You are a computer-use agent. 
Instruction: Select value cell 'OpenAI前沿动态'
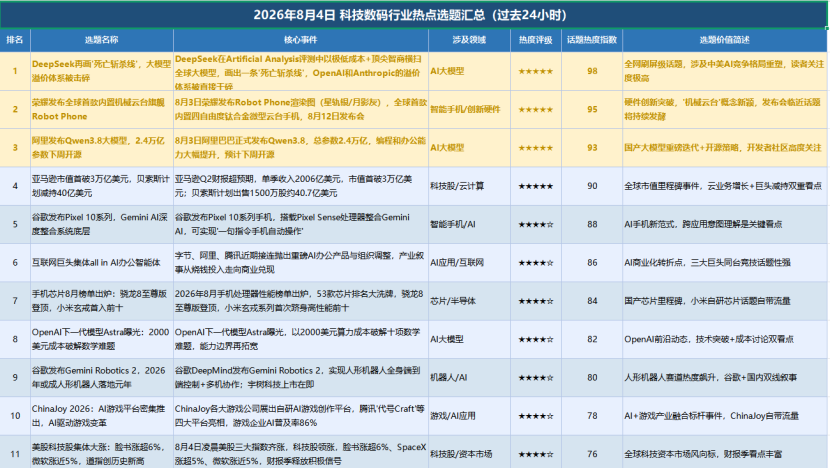point(725,339)
